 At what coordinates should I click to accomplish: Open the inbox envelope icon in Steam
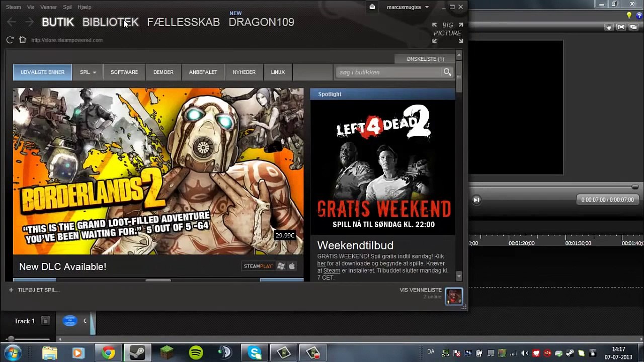point(372,7)
